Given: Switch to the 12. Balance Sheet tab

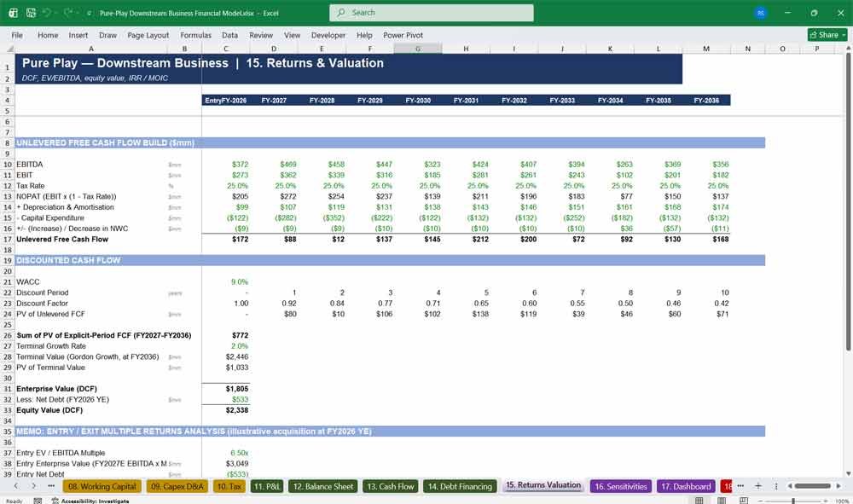Looking at the screenshot, I should click(x=322, y=487).
